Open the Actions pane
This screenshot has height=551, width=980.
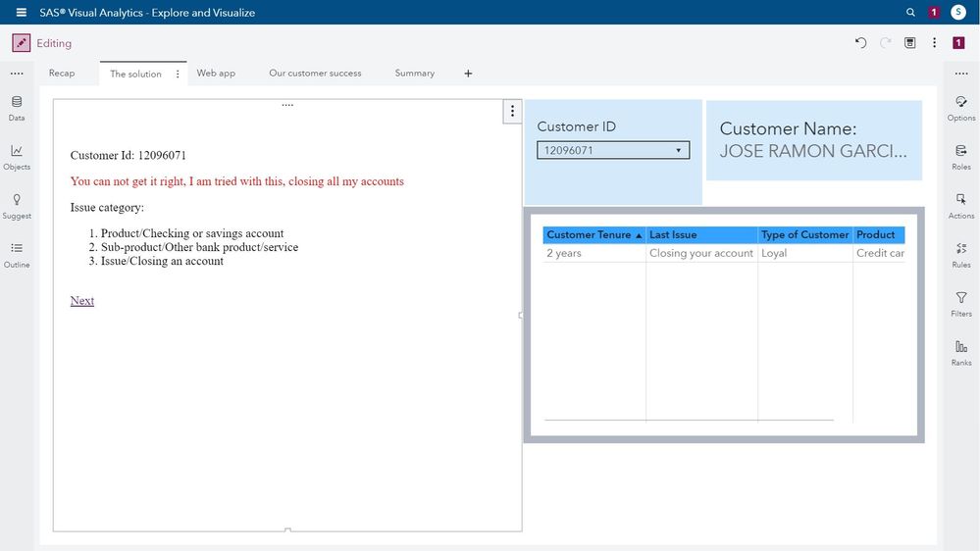960,205
